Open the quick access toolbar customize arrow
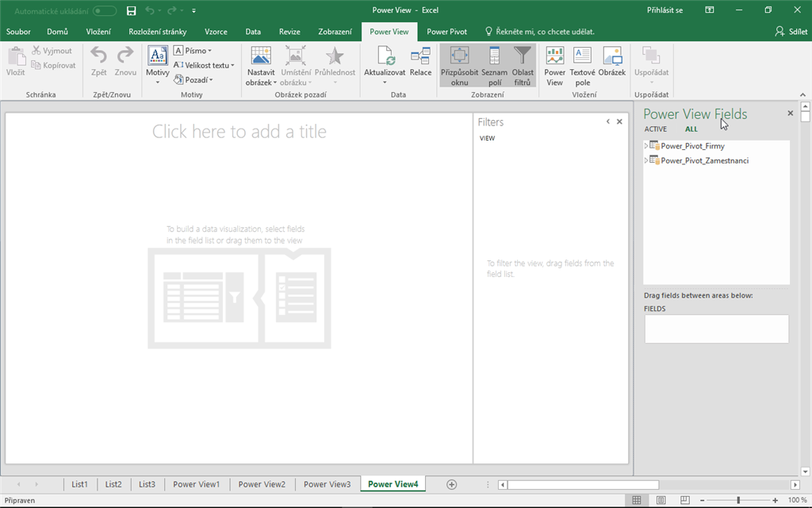The image size is (812, 508). pyautogui.click(x=193, y=10)
